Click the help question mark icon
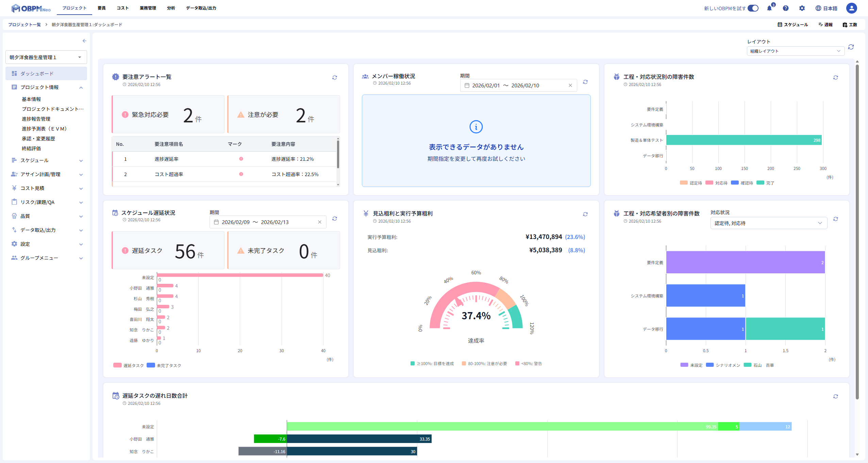The height and width of the screenshot is (463, 868). (x=786, y=8)
